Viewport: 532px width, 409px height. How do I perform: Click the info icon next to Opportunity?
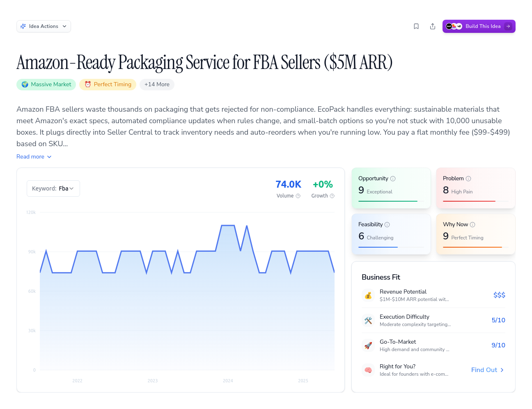(393, 179)
